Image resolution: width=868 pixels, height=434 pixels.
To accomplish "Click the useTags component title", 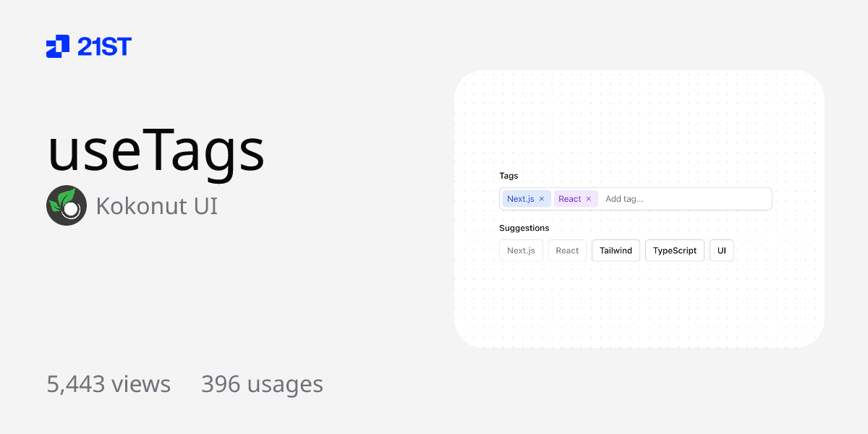I will (156, 150).
